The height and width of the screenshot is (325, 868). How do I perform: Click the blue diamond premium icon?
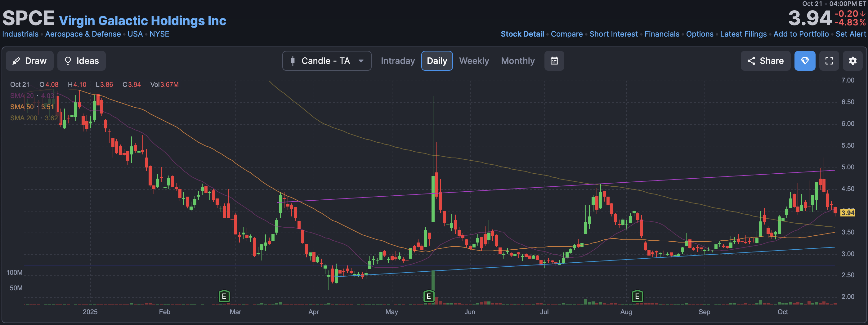point(805,61)
